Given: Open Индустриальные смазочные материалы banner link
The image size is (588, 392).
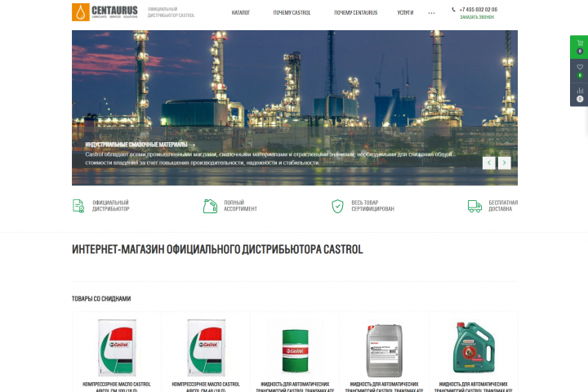Looking at the screenshot, I should click(x=140, y=145).
